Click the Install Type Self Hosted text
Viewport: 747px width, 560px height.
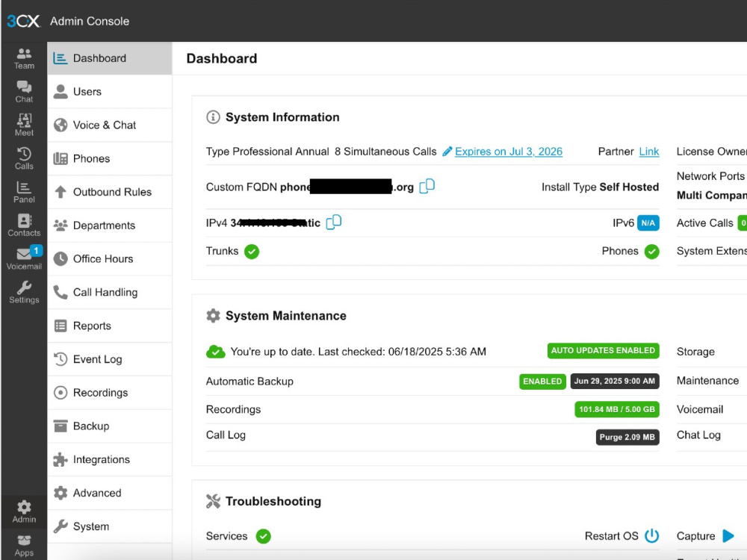click(x=600, y=187)
